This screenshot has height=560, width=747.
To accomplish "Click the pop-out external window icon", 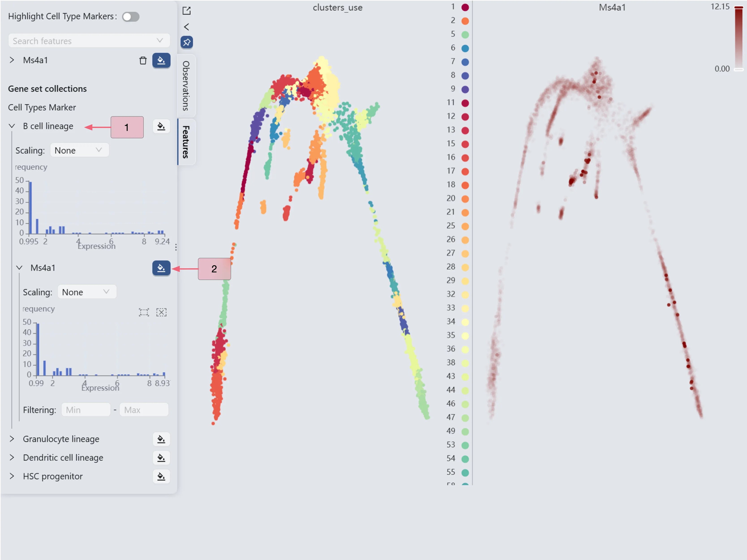I will pos(186,11).
